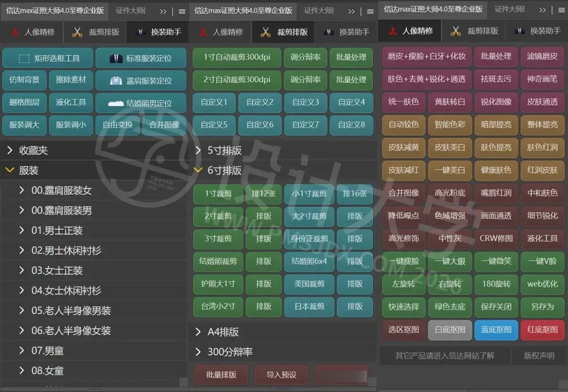Click the 自定义3 button

click(x=305, y=103)
